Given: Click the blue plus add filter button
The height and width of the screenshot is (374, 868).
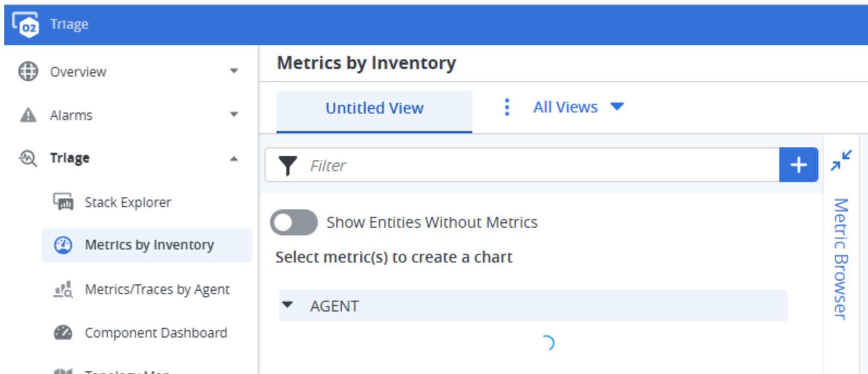Looking at the screenshot, I should (798, 165).
